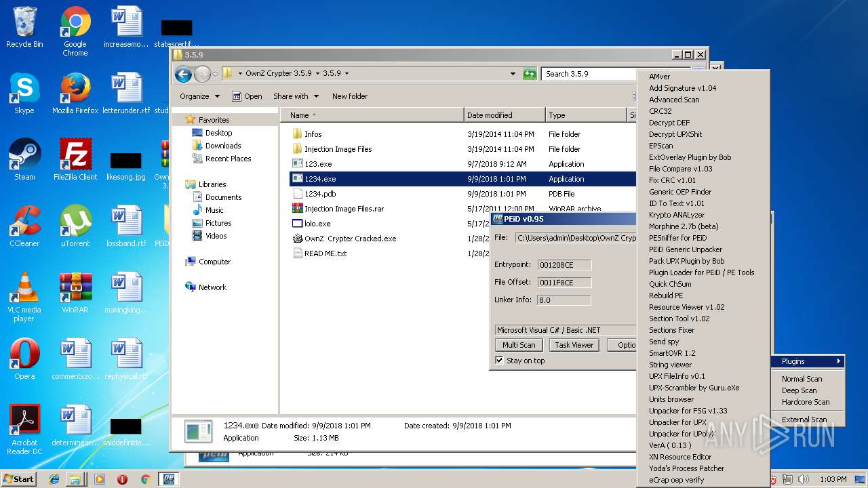Screen dimensions: 868x488
Task: Open the Organize dropdown
Action: (x=199, y=96)
